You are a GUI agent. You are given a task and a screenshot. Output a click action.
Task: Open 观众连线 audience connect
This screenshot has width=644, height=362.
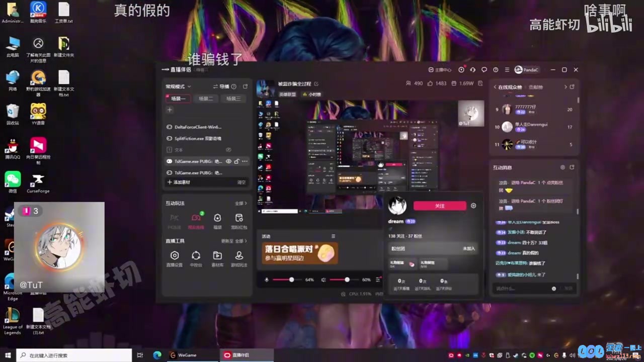click(196, 221)
